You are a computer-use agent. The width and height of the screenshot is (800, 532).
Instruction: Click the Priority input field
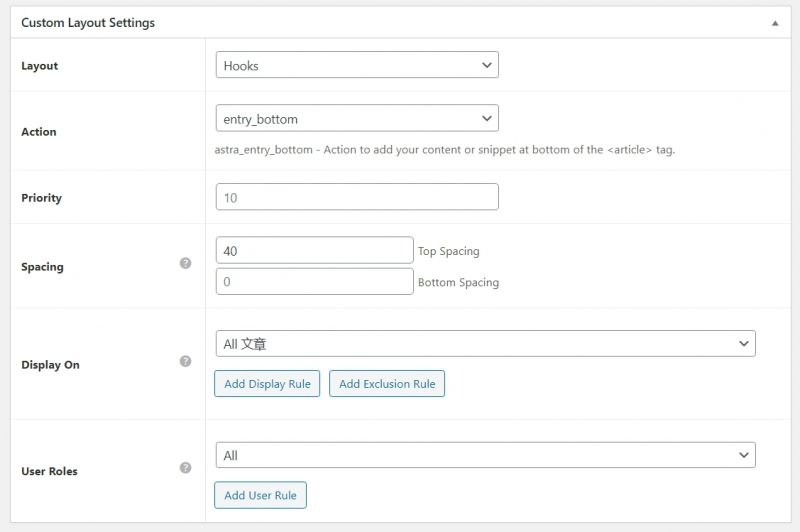click(x=357, y=197)
